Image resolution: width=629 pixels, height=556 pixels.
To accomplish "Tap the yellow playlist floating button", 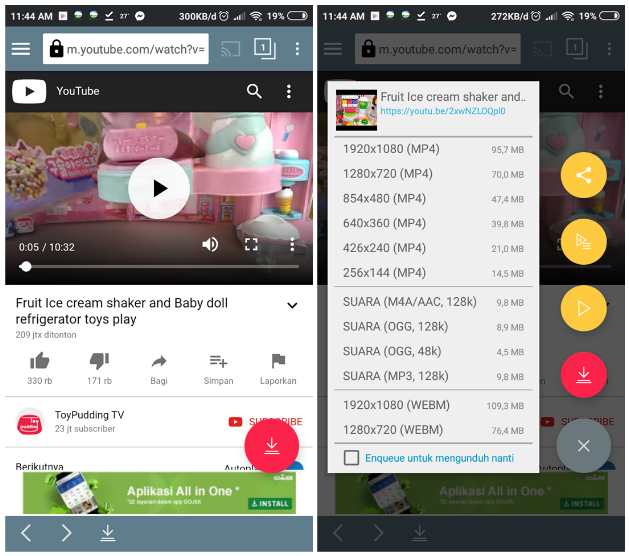I will point(583,241).
